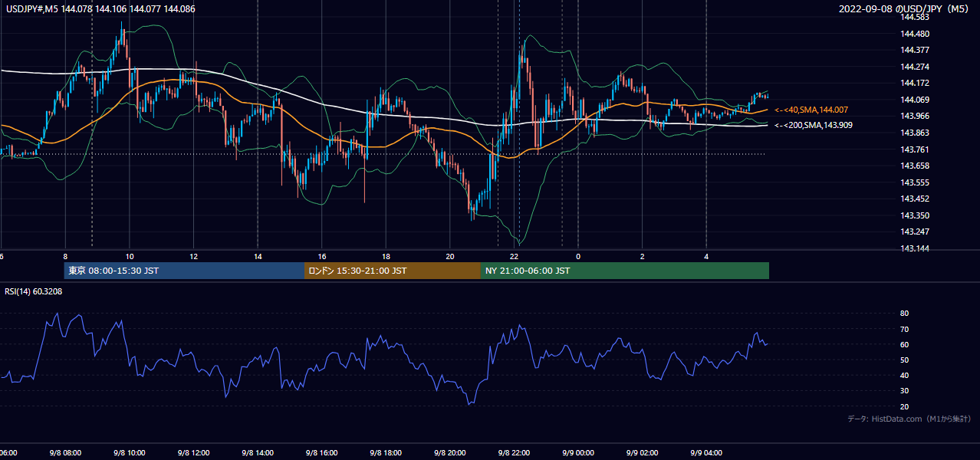The image size is (980, 460).
Task: Click the 東京 08:00-15:30 JST session bar
Action: pyautogui.click(x=184, y=271)
